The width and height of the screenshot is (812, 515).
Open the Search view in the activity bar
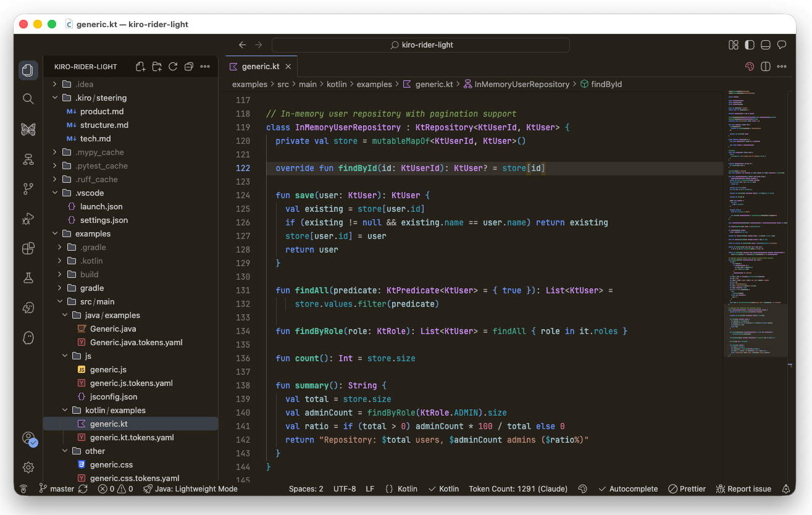28,99
